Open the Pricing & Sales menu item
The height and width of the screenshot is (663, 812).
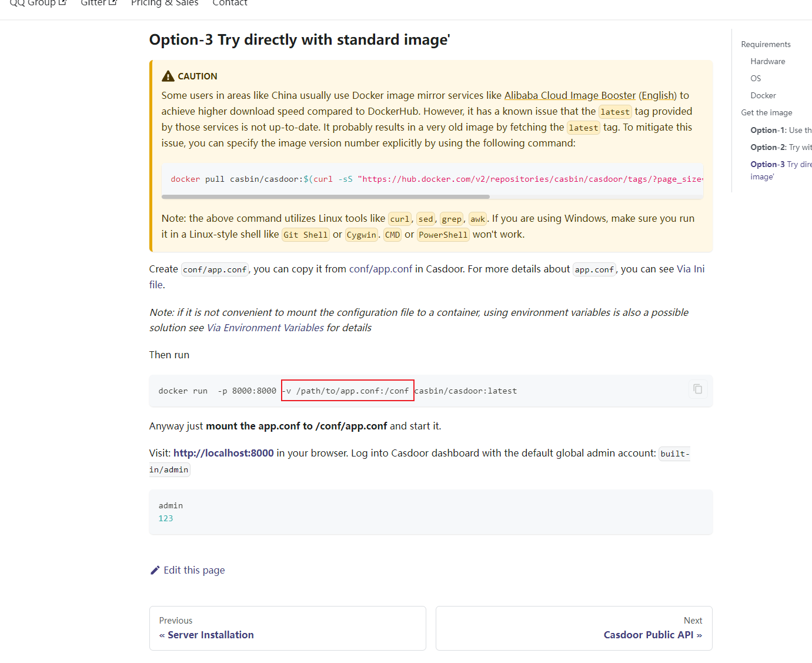coord(165,3)
